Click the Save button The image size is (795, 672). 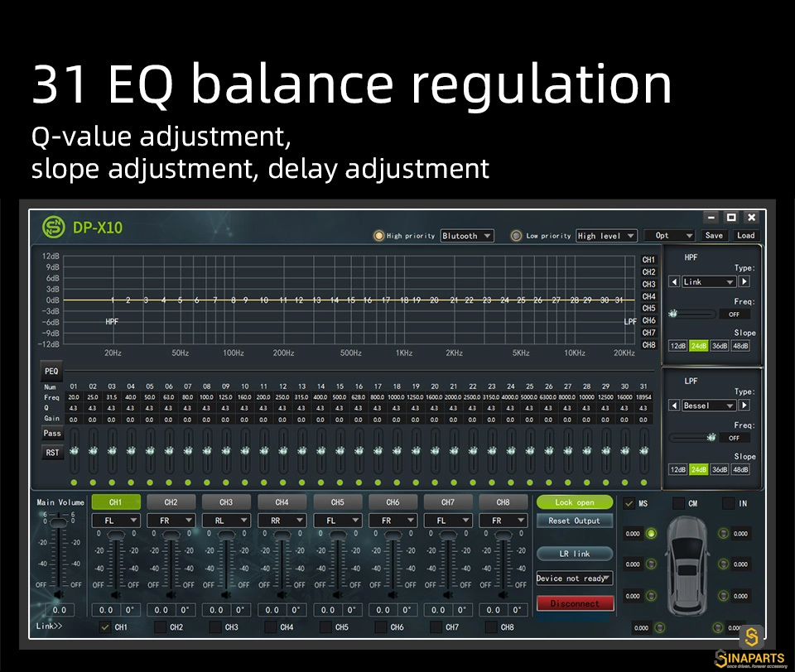(x=714, y=235)
